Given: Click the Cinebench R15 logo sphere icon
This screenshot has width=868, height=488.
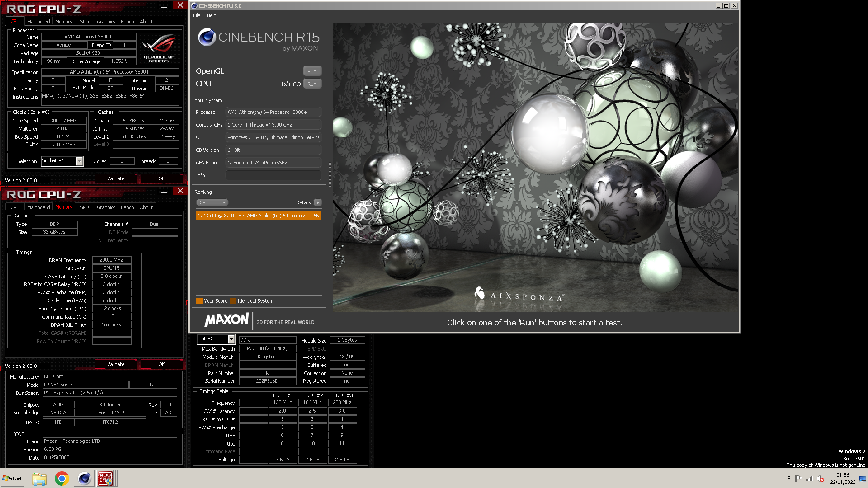Looking at the screenshot, I should tap(207, 37).
